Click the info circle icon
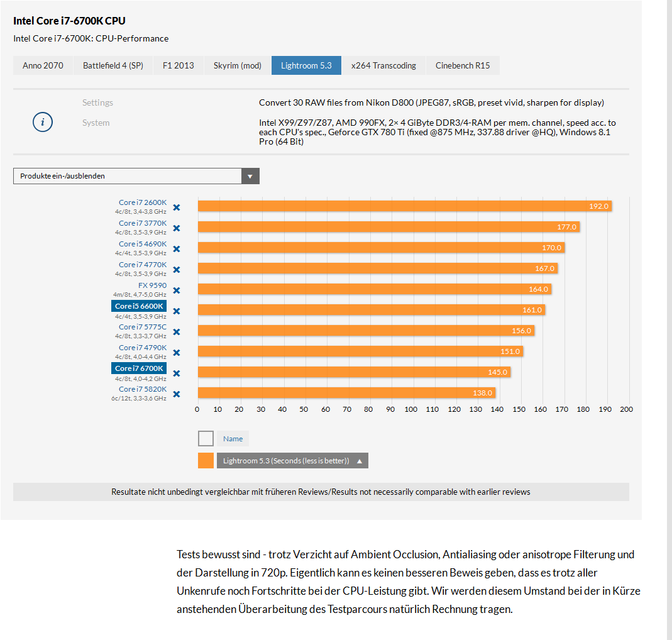The height and width of the screenshot is (640, 672). [x=42, y=122]
